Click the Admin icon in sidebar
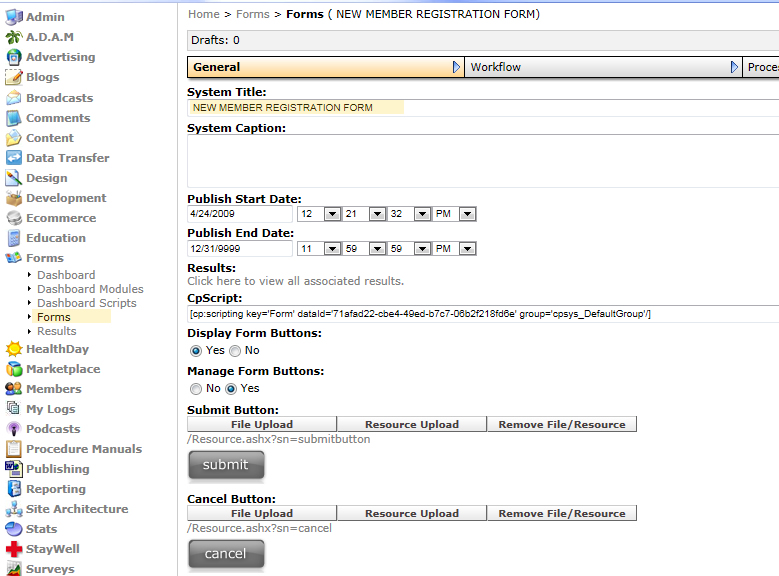The height and width of the screenshot is (576, 779). click(x=13, y=17)
